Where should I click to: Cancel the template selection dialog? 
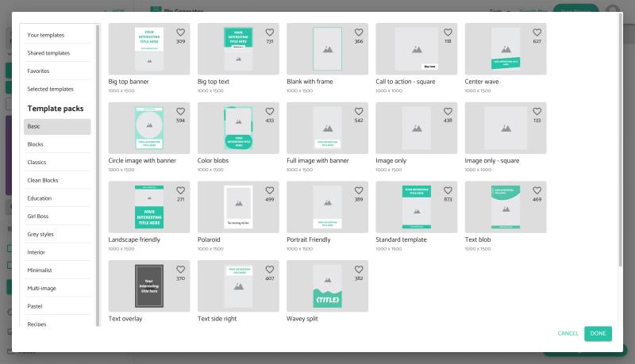pos(568,334)
